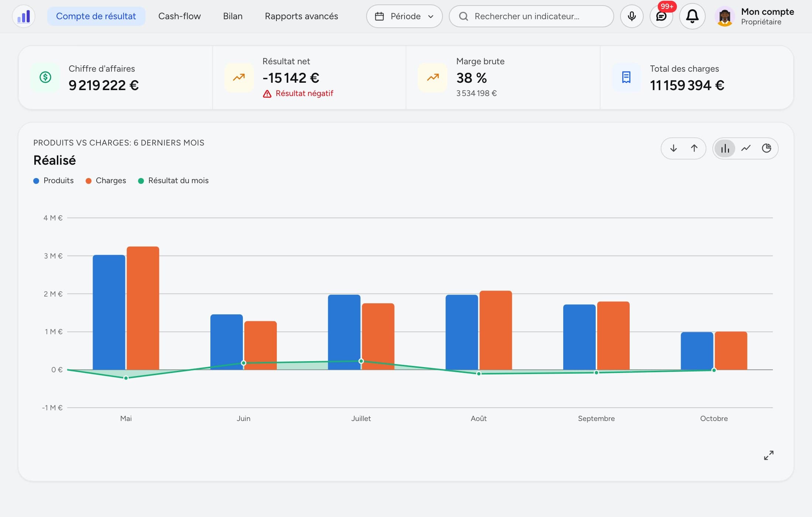812x517 pixels.
Task: Click the trend icon beside Marge brute
Action: click(x=433, y=77)
